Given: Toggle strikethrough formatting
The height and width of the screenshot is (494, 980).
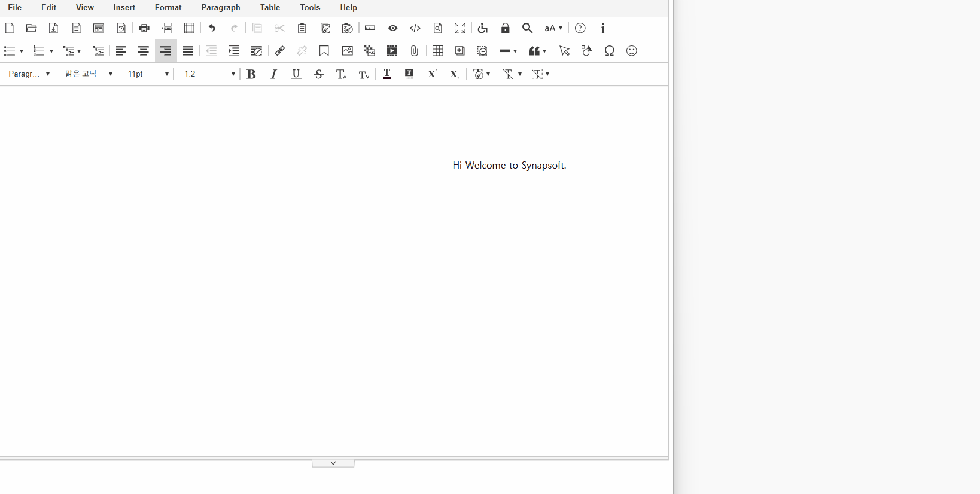Looking at the screenshot, I should pyautogui.click(x=319, y=74).
